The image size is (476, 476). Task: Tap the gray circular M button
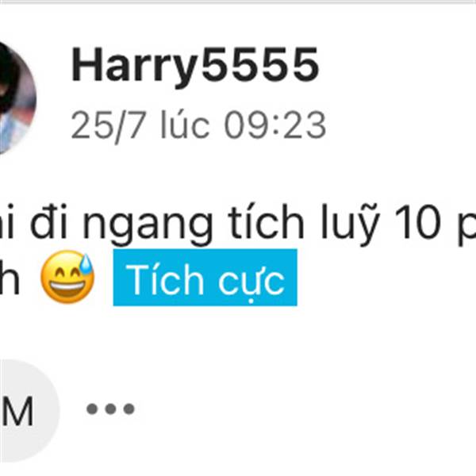click(24, 411)
